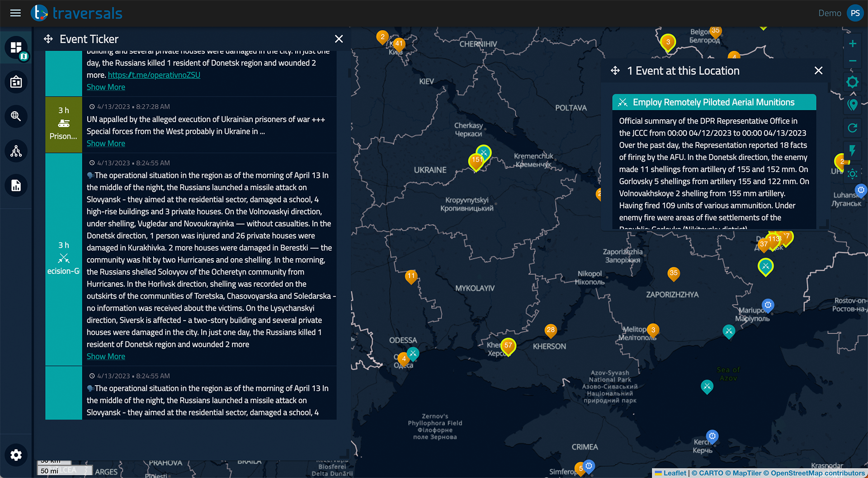Viewport: 868px width, 478px height.
Task: Open the globe search tool
Action: (x=16, y=117)
